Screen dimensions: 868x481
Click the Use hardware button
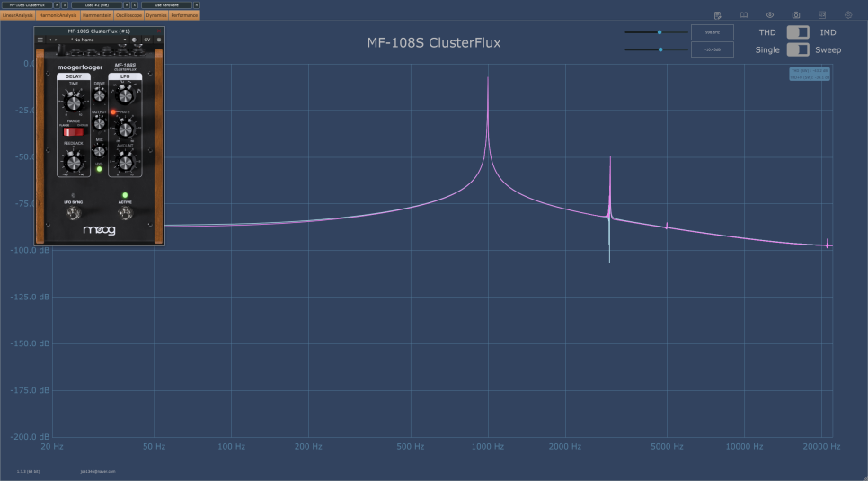pos(166,5)
